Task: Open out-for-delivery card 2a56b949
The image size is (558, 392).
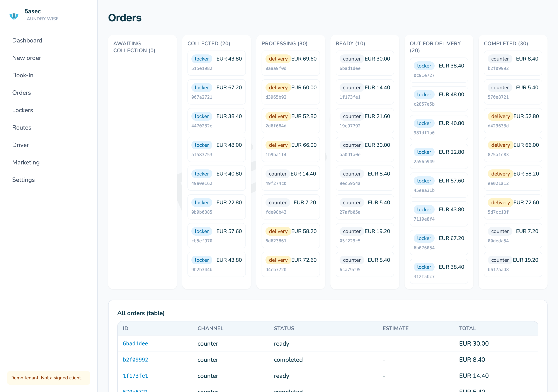Action: [x=439, y=156]
